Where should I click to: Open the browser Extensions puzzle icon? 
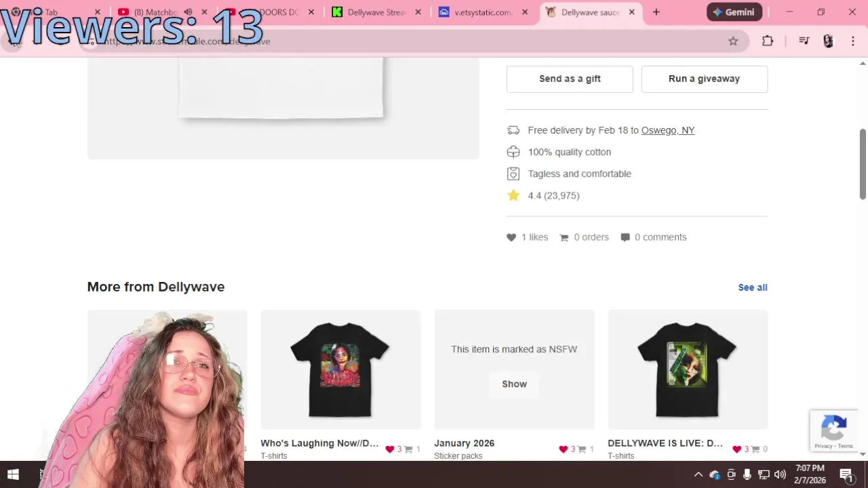pos(768,41)
